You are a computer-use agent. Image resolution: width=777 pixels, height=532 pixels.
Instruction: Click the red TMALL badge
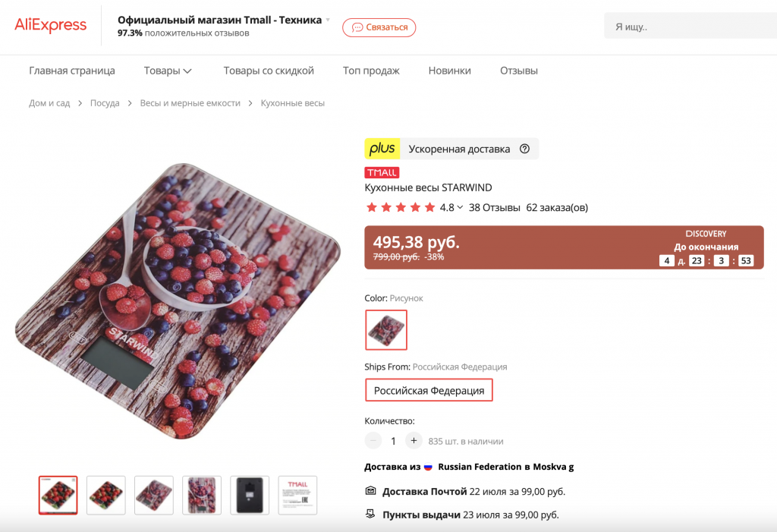382,172
